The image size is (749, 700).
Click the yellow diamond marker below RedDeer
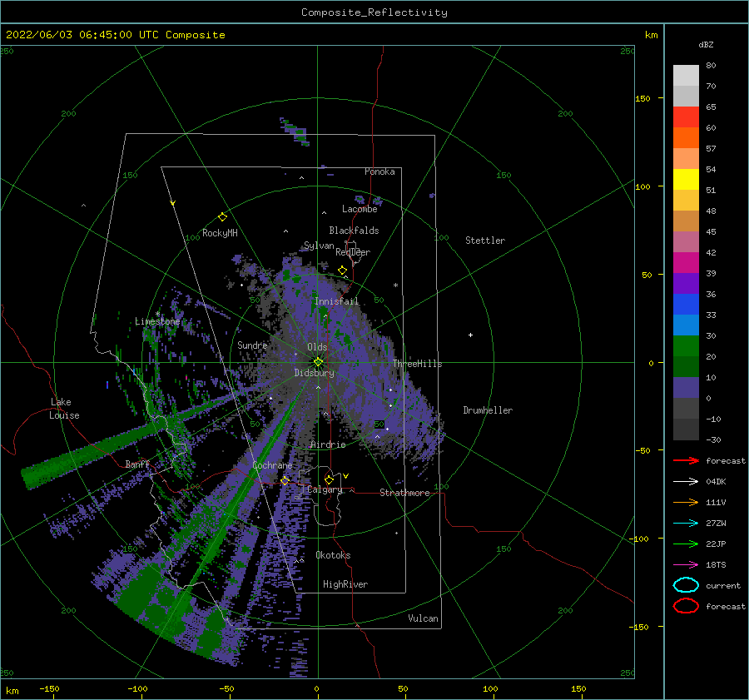point(343,271)
